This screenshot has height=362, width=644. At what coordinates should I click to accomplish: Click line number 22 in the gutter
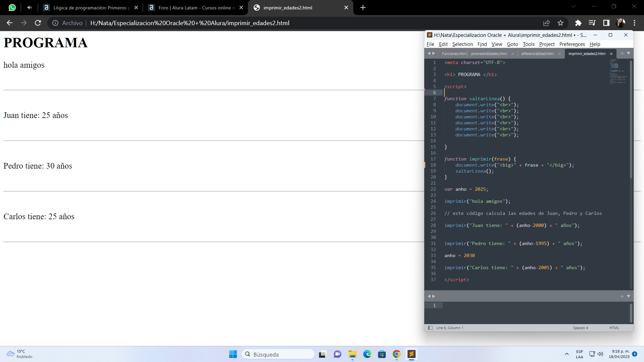433,189
